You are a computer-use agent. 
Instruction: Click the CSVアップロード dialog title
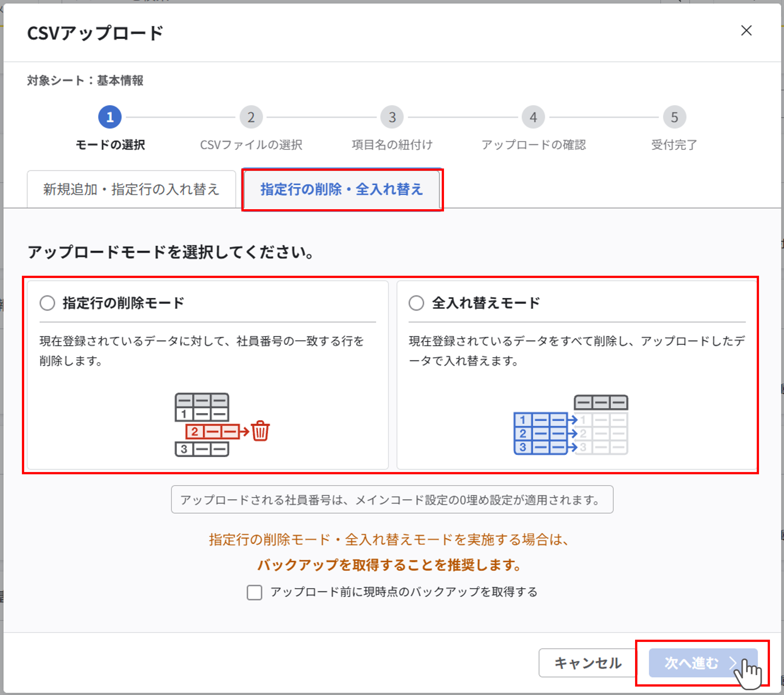click(95, 33)
